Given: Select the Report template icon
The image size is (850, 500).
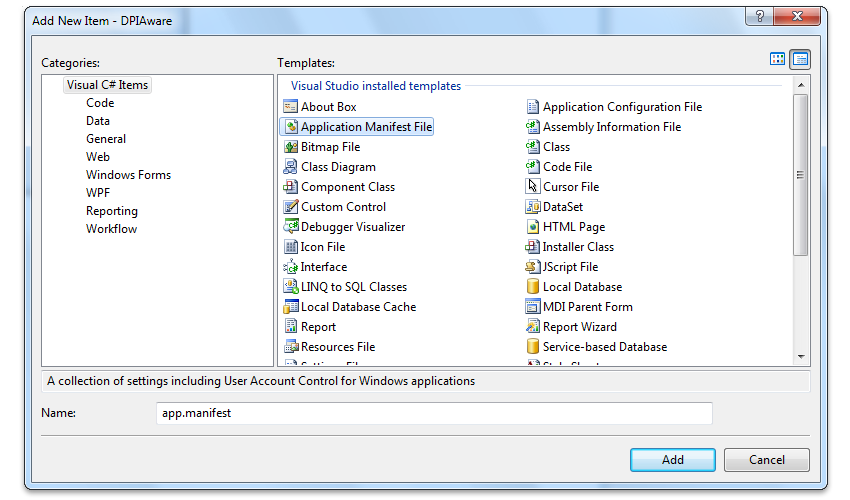Looking at the screenshot, I should 291,326.
